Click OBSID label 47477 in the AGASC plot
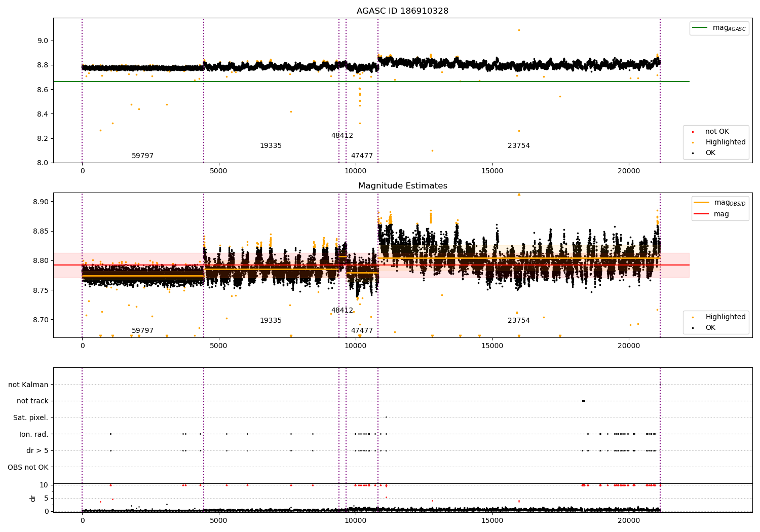Viewport: 760px width, 532px height. pos(362,156)
